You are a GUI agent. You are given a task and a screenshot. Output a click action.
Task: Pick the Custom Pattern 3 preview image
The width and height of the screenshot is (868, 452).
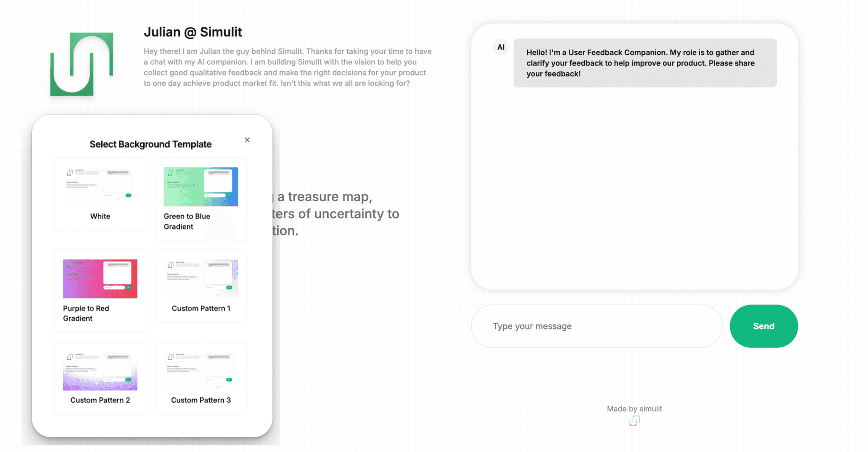tap(201, 371)
